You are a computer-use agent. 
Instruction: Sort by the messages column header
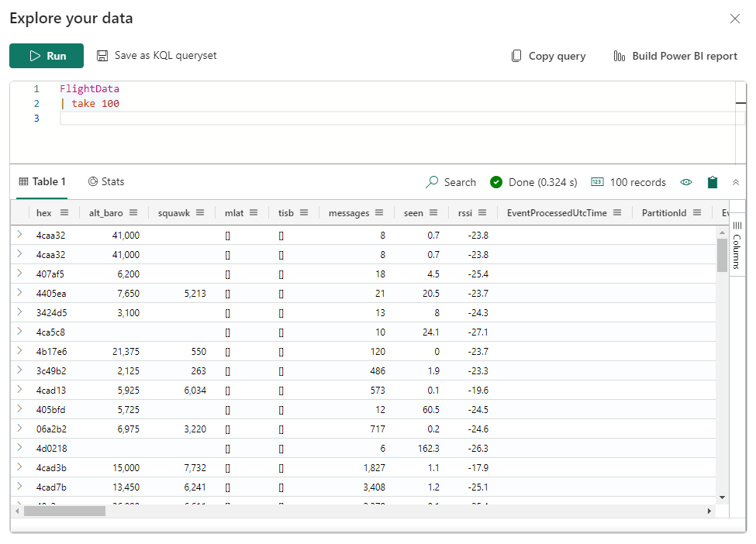click(349, 213)
